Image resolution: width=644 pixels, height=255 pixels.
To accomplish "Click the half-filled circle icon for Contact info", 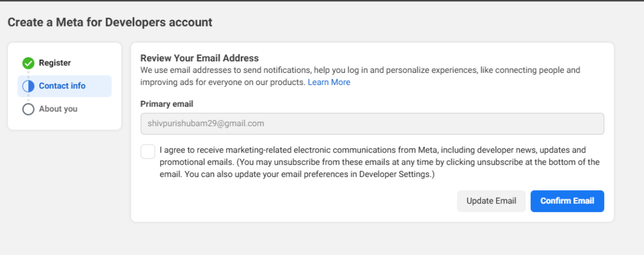I will click(x=28, y=86).
